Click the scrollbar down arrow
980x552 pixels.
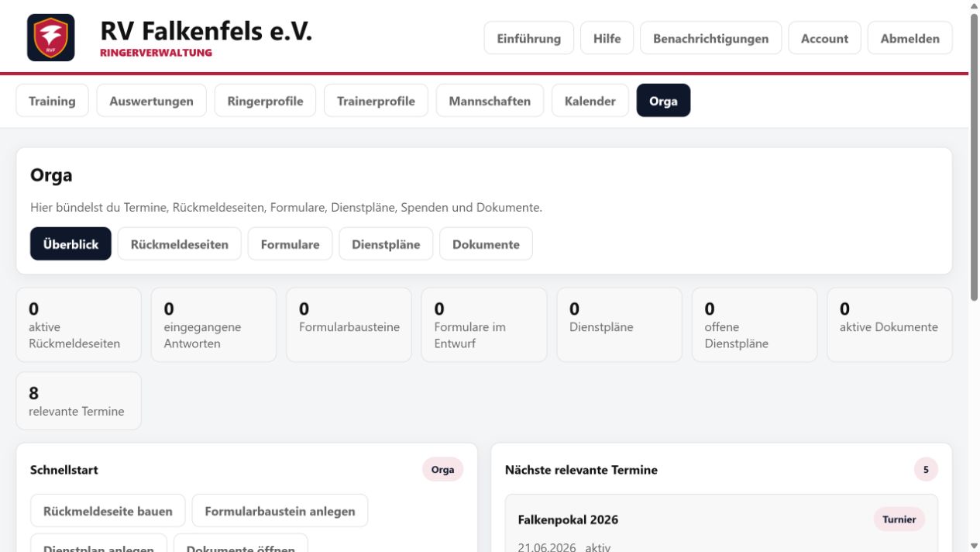tap(974, 546)
